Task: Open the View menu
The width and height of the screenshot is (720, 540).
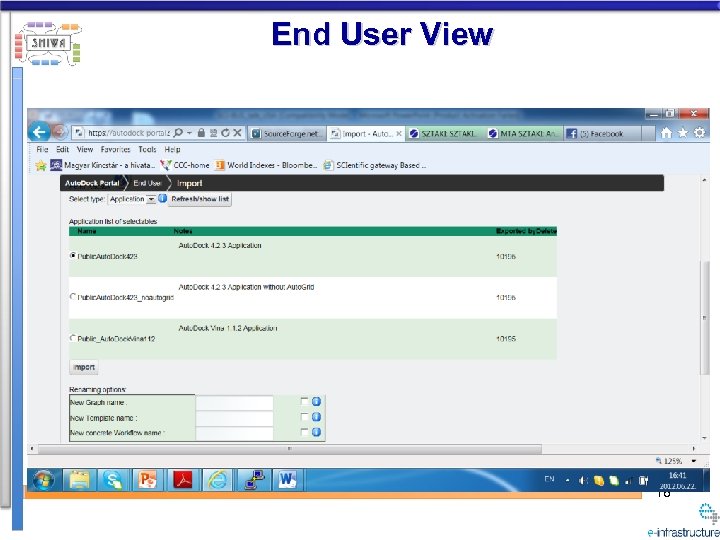Action: (84, 149)
